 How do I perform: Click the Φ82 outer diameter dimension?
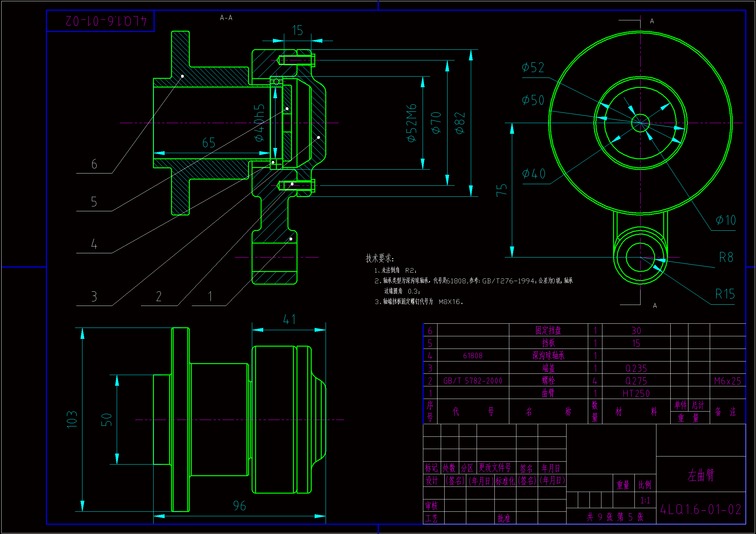pyautogui.click(x=460, y=123)
